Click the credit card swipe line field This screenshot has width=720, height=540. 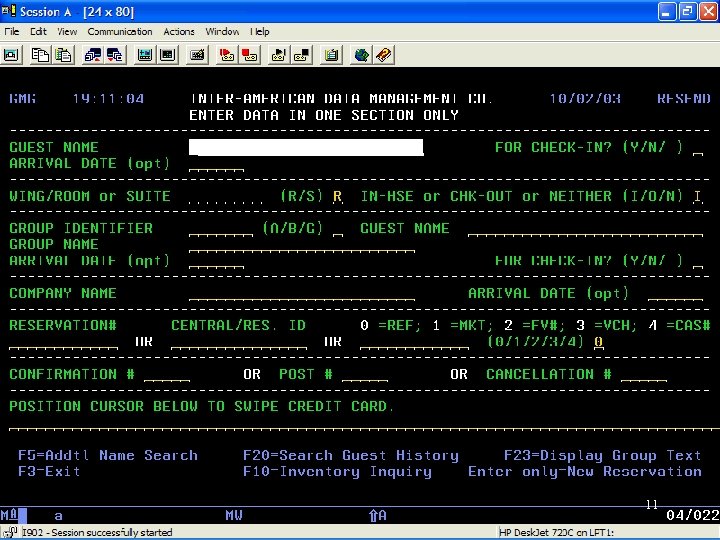point(364,423)
